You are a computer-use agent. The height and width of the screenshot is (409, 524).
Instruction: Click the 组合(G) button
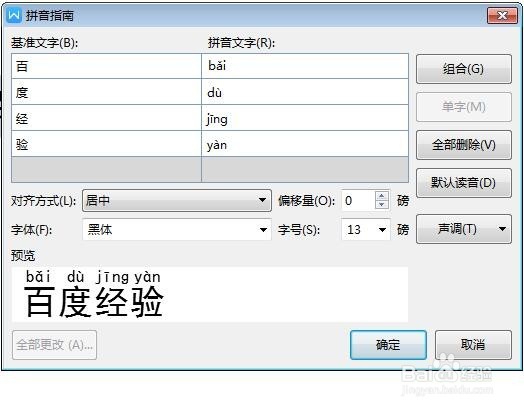(x=464, y=69)
